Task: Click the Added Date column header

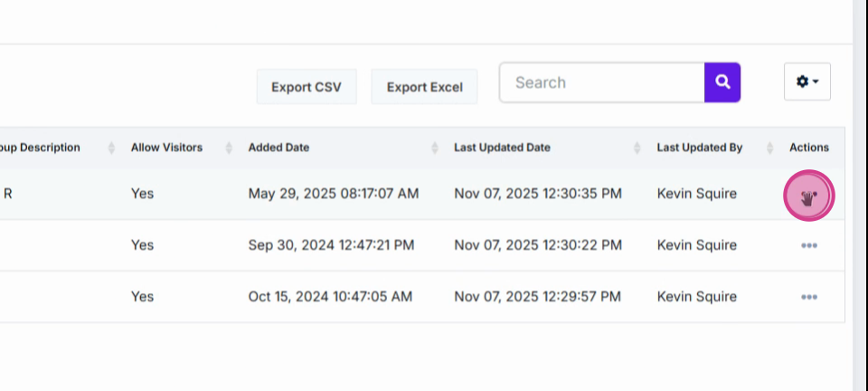Action: (278, 148)
